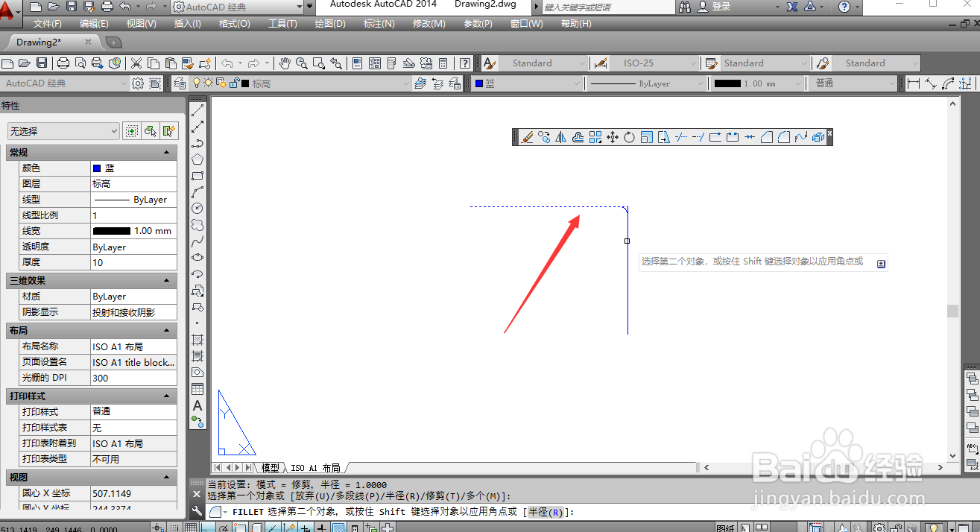Open the 无选择 selection dropdown
This screenshot has width=980, height=532.
pos(63,131)
